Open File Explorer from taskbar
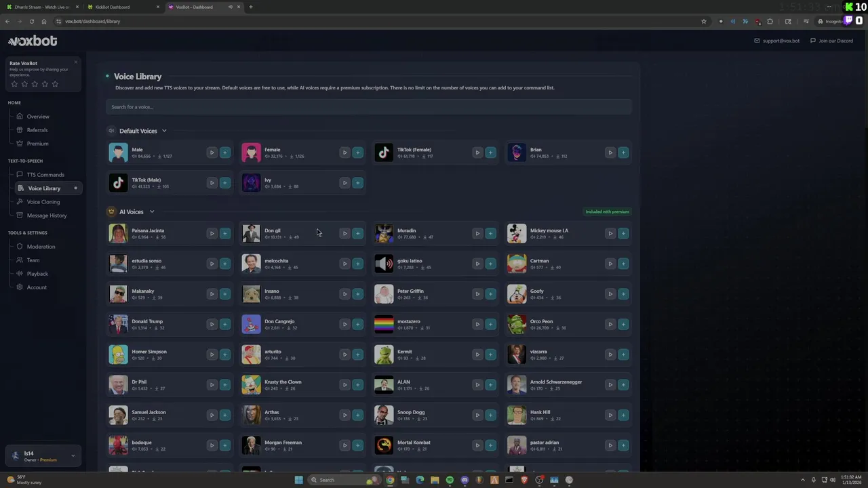 click(x=435, y=480)
